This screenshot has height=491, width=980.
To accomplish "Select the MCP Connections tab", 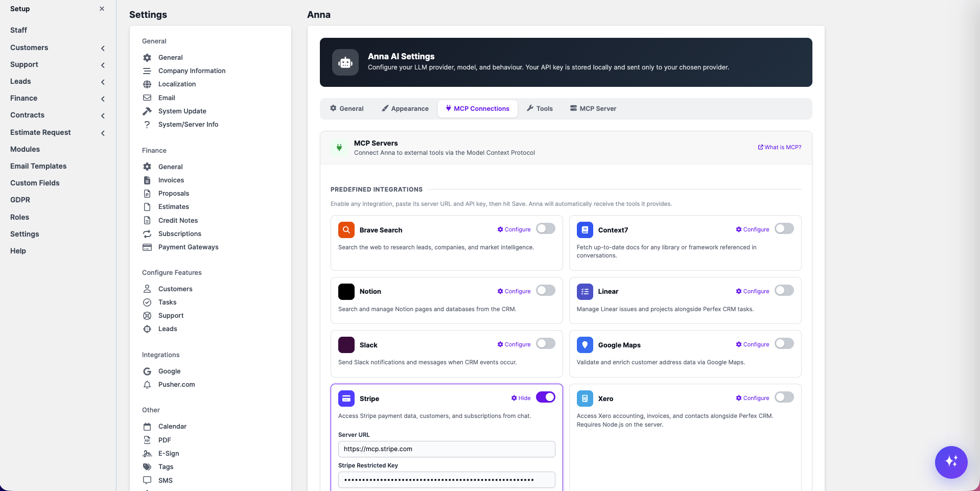I will point(478,109).
